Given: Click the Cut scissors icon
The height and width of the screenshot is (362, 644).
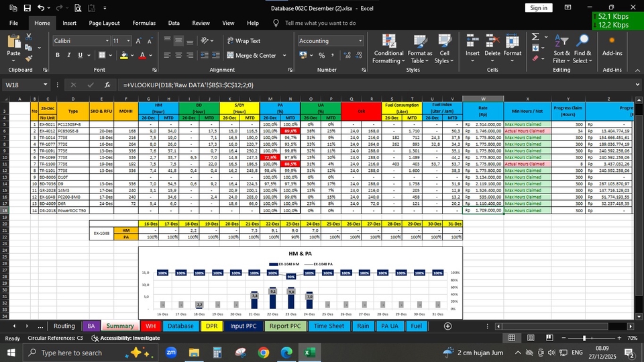Looking at the screenshot, I should (x=29, y=37).
